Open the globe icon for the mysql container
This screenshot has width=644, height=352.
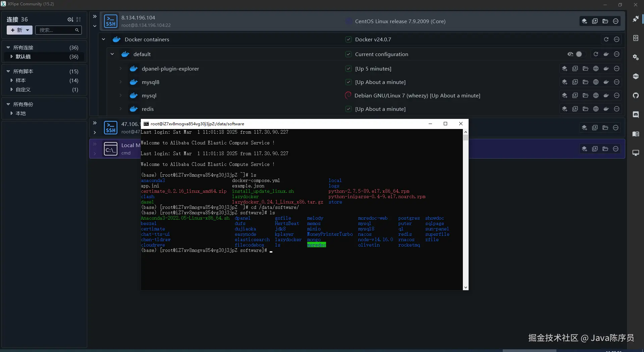(x=596, y=95)
